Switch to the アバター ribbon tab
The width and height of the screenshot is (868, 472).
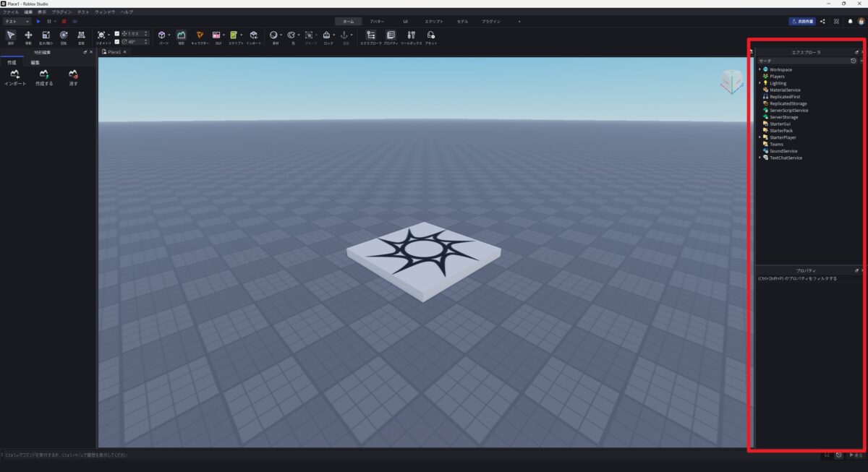[377, 22]
